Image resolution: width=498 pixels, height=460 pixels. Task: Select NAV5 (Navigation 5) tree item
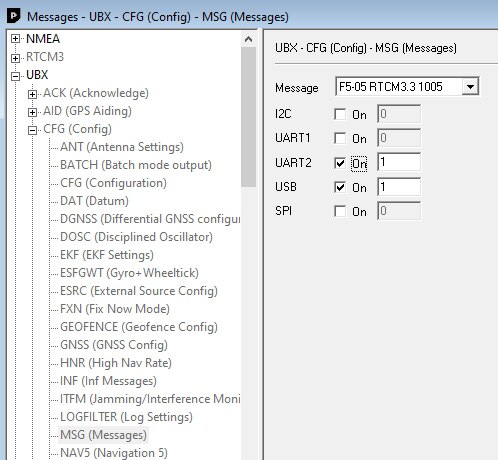click(114, 453)
